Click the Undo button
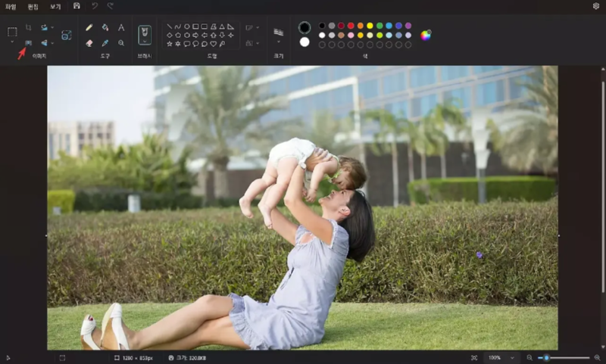The width and height of the screenshot is (606, 364). (95, 6)
